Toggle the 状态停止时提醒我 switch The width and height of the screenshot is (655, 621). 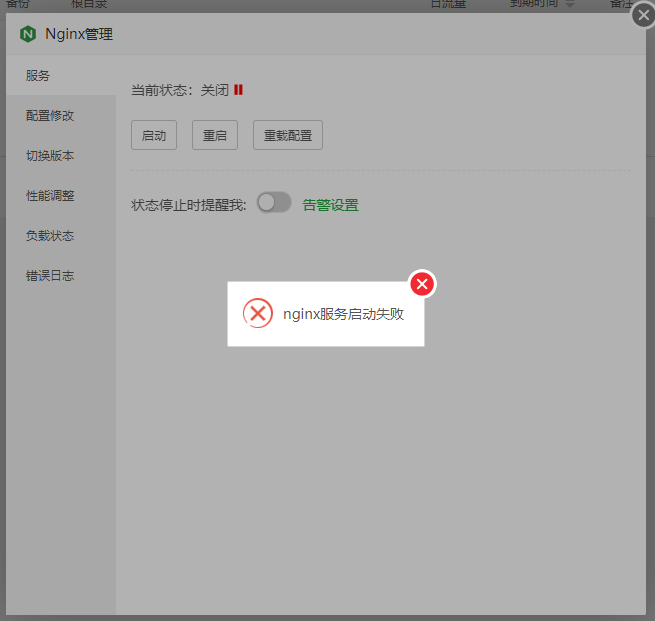coord(274,203)
